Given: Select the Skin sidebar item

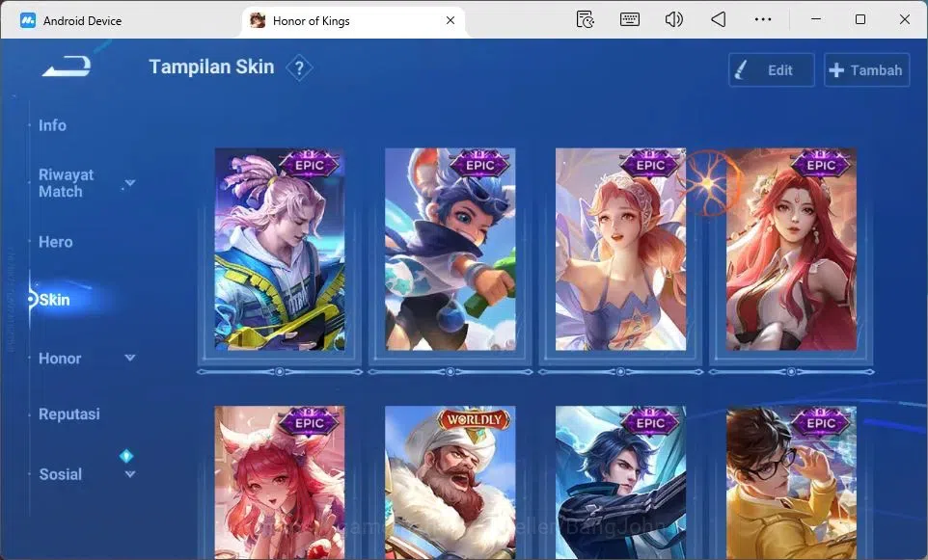Looking at the screenshot, I should [x=54, y=300].
